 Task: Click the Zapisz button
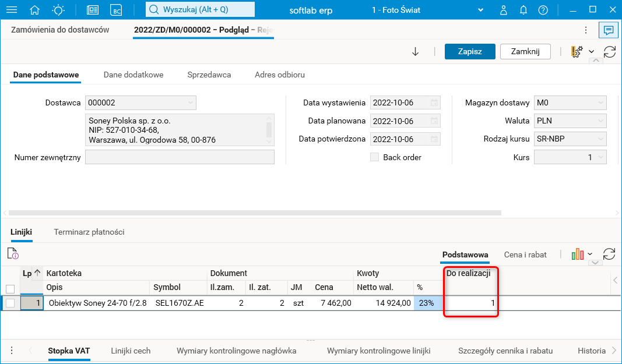point(470,51)
